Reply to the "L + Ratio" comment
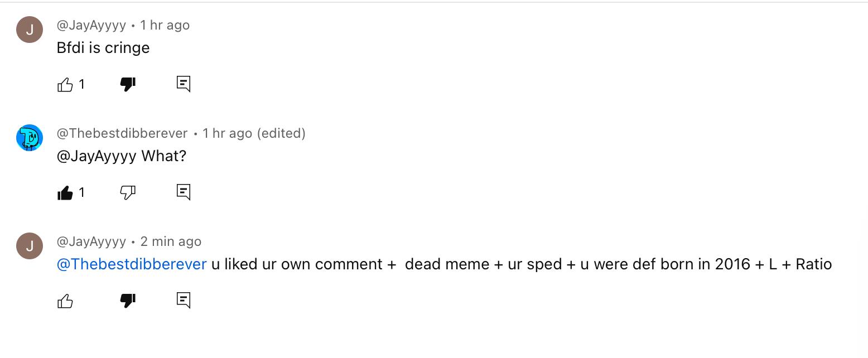The height and width of the screenshot is (358, 868). (x=184, y=301)
